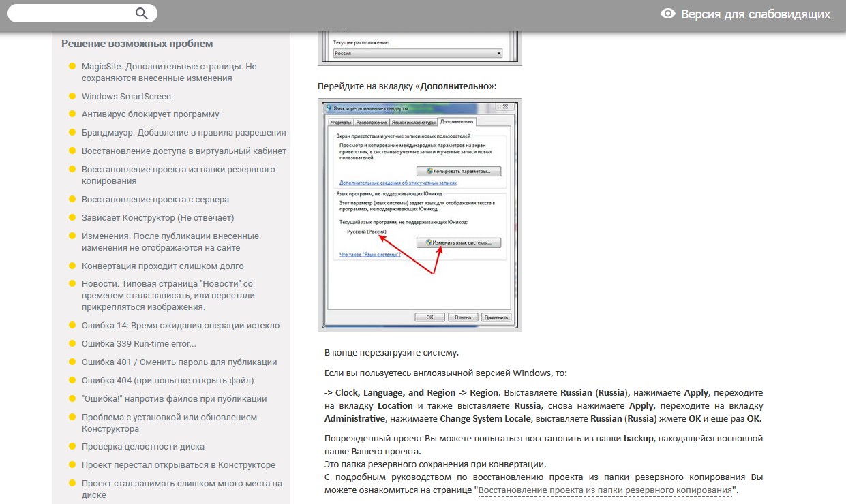Open 'MagicSite. Дополнительные страницы' article
Screen dimensions: 846x504
point(169,72)
